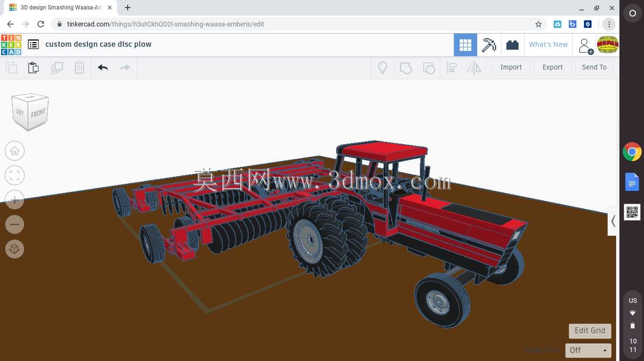Click the Edit Grid button
Image resolution: width=644 pixels, height=361 pixels.
[590, 331]
